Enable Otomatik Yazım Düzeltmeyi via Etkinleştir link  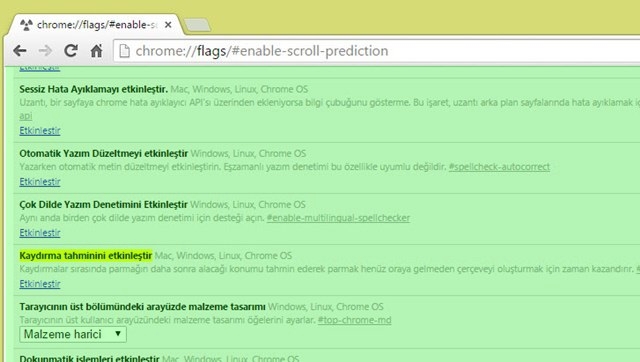coord(40,182)
